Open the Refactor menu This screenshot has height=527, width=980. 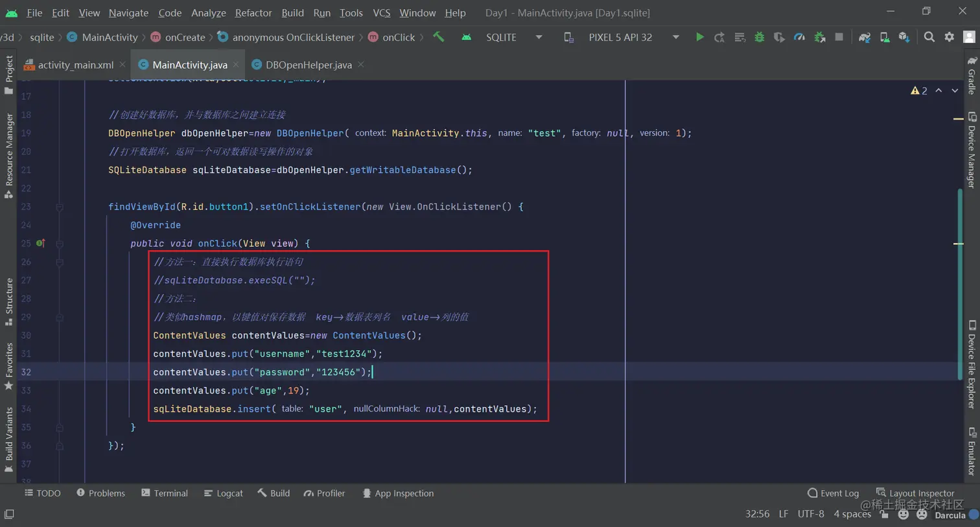coord(253,12)
